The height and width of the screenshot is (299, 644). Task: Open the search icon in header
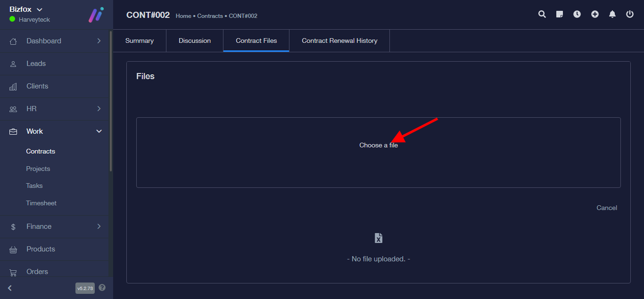(542, 14)
